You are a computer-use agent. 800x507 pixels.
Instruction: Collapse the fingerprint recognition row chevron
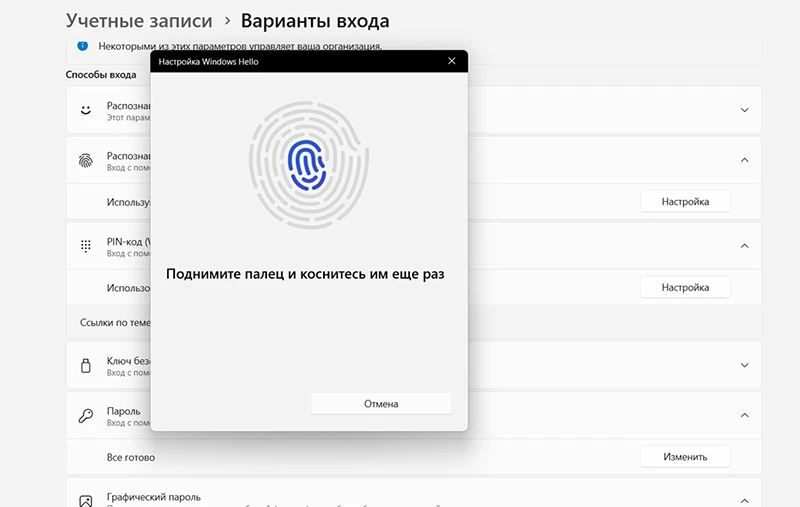(x=744, y=160)
